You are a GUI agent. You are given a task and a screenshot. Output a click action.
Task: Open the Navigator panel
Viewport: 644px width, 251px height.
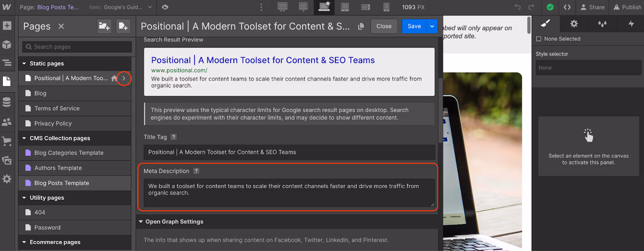click(x=7, y=62)
